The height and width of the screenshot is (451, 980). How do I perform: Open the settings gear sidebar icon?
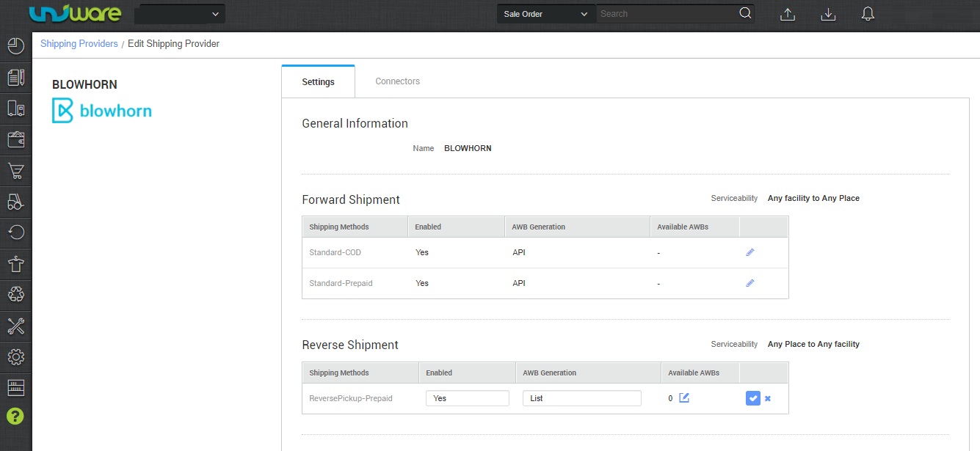[x=15, y=357]
